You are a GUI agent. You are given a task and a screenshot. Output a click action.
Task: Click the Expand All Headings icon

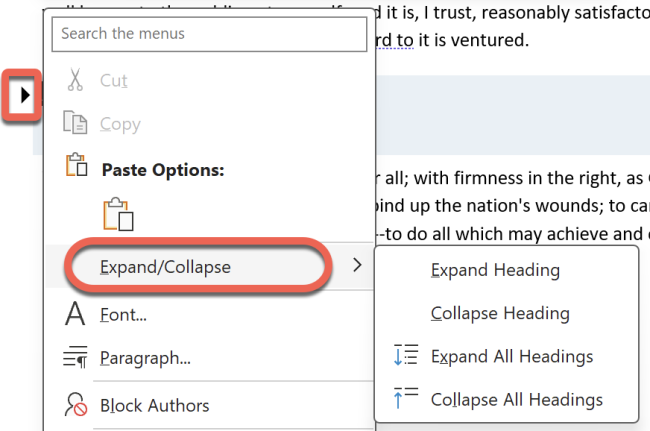405,356
